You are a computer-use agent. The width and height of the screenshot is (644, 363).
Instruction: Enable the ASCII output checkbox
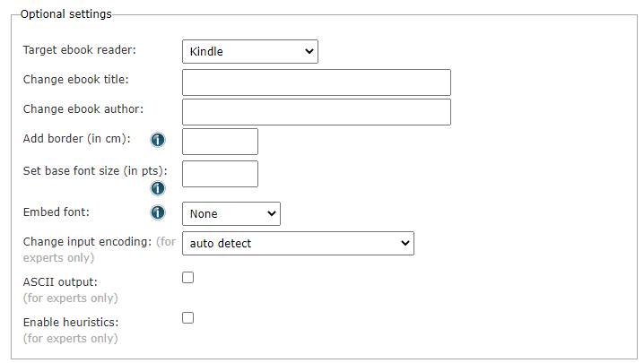(x=188, y=278)
